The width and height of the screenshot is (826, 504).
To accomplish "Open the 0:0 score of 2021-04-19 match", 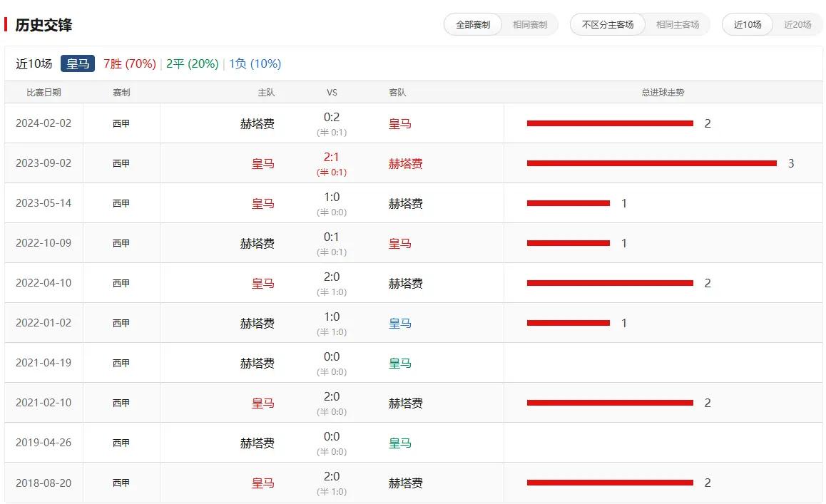I will 332,356.
